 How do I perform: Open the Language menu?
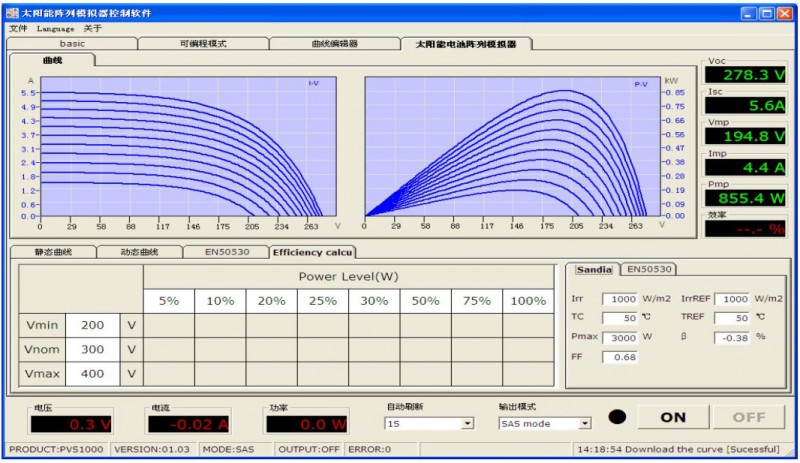pos(55,29)
